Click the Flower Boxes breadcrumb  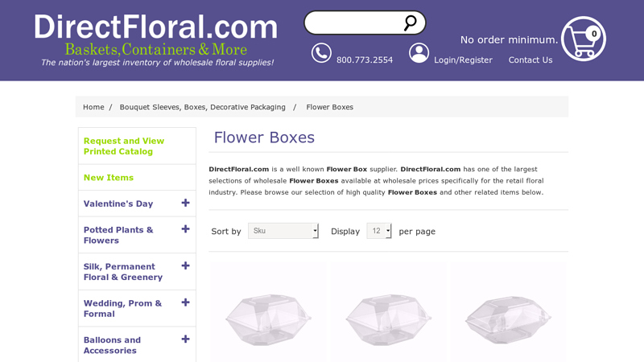(x=330, y=107)
